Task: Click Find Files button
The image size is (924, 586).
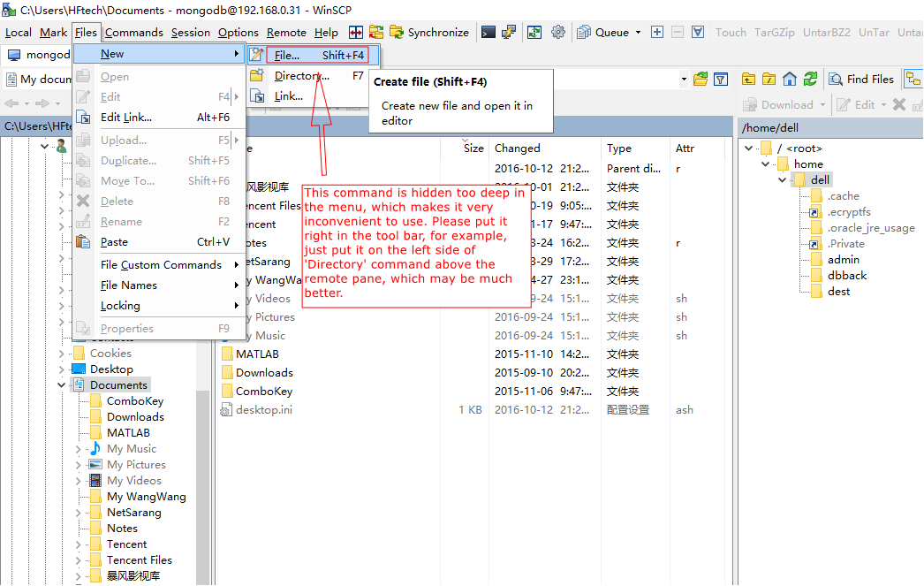Action: coord(861,80)
